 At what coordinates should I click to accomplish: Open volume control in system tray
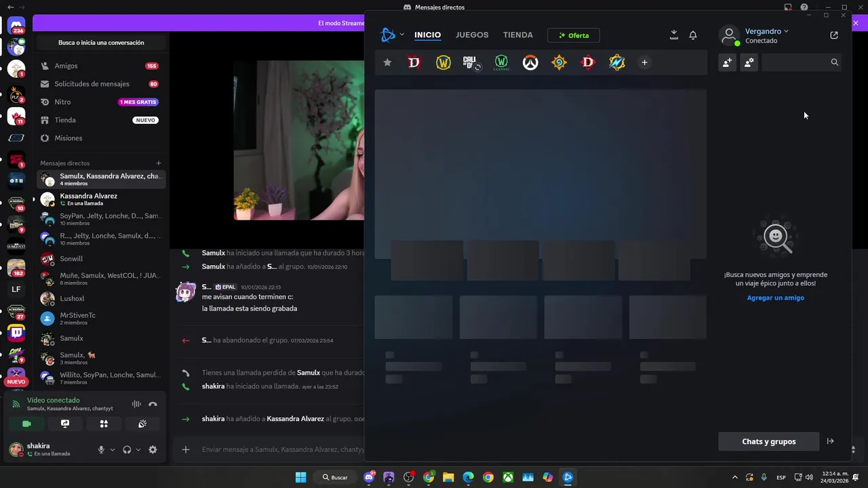coord(809,477)
